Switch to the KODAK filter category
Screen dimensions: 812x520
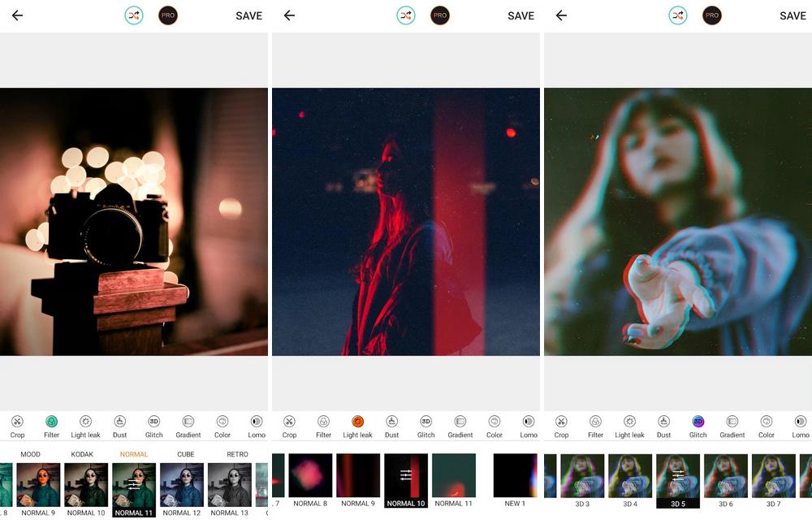(82, 454)
